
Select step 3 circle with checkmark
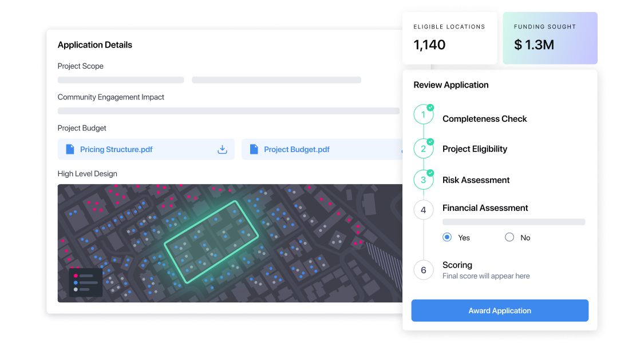pos(424,180)
